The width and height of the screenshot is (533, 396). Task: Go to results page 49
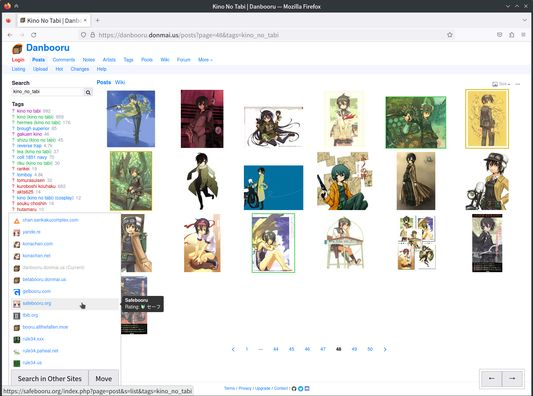(354, 349)
